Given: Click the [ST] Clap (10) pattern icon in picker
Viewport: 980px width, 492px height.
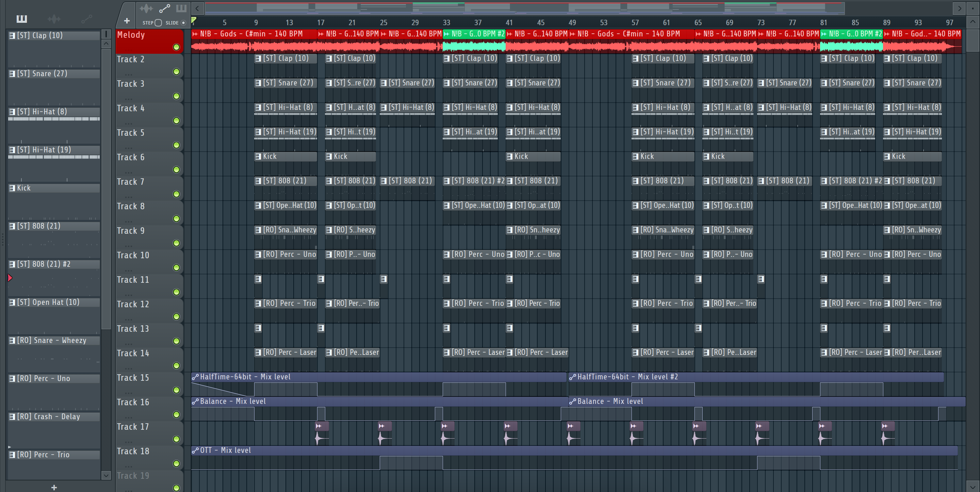Looking at the screenshot, I should tap(12, 36).
